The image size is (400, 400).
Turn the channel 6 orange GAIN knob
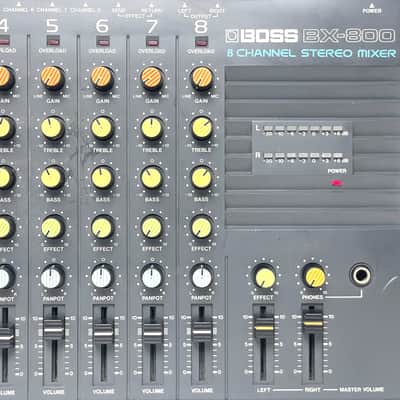tap(102, 78)
